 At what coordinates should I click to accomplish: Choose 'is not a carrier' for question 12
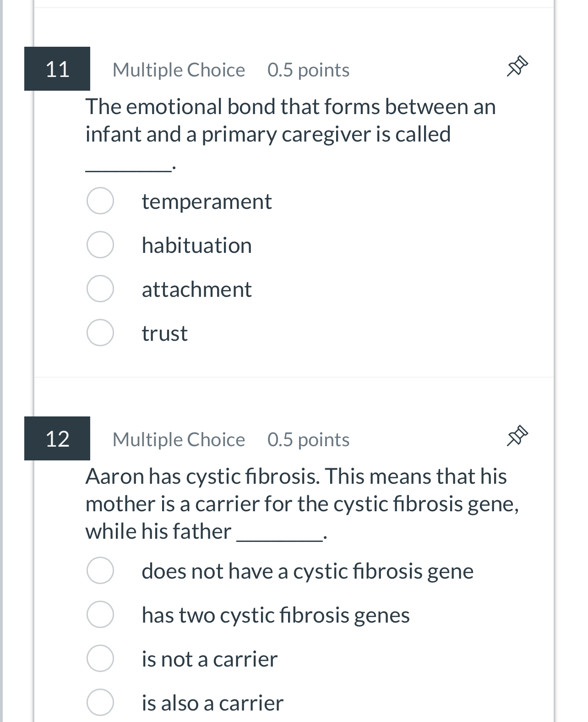point(100,659)
